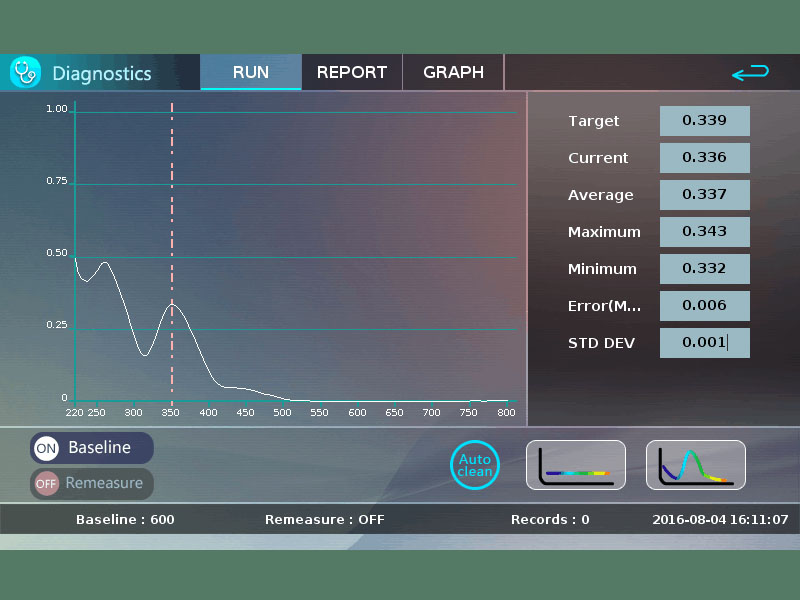
Task: Select the peak sample spectrum icon
Action: click(x=696, y=465)
